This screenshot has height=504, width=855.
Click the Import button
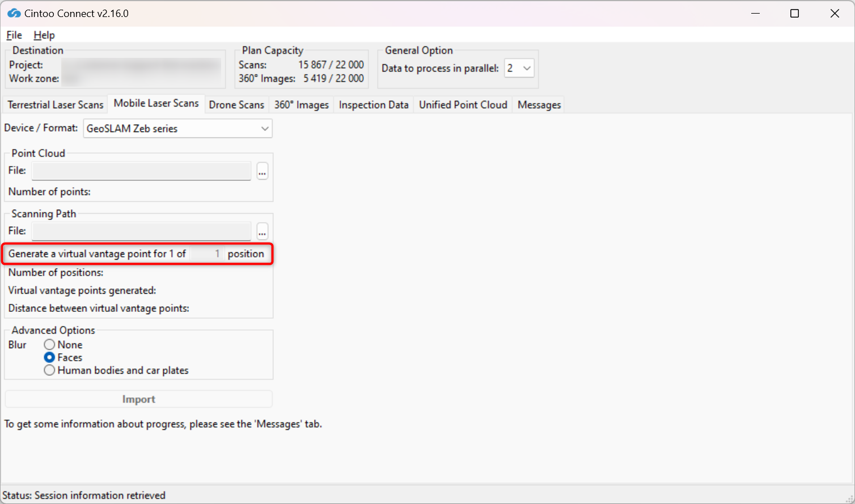(139, 399)
